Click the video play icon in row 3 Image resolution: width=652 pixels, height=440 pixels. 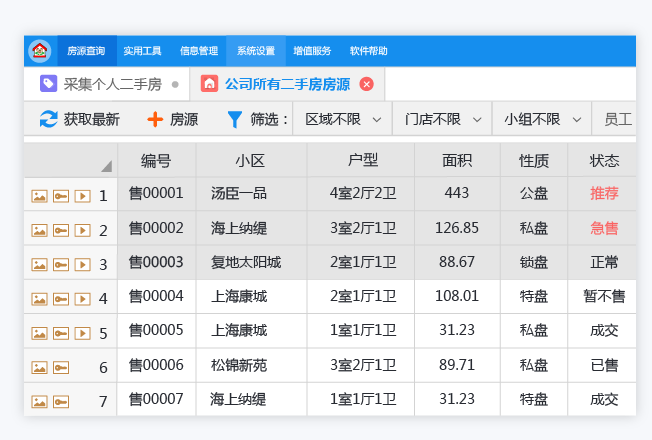click(x=82, y=264)
